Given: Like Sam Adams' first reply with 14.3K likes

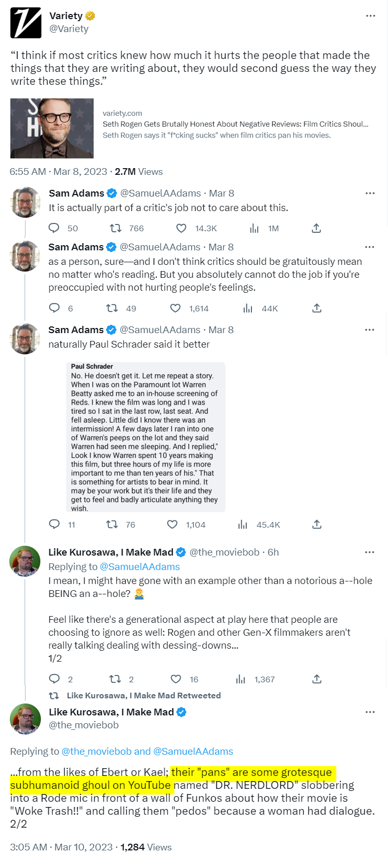Looking at the screenshot, I should pos(181,228).
